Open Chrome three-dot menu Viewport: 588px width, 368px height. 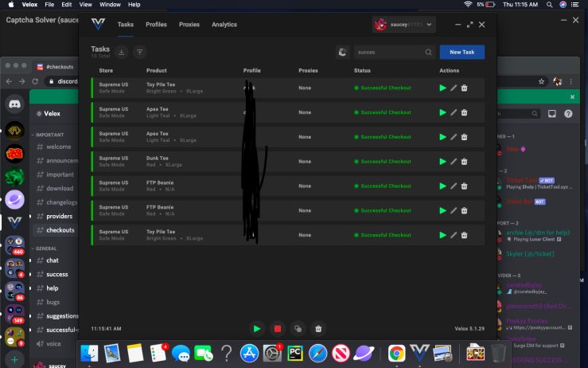click(570, 81)
